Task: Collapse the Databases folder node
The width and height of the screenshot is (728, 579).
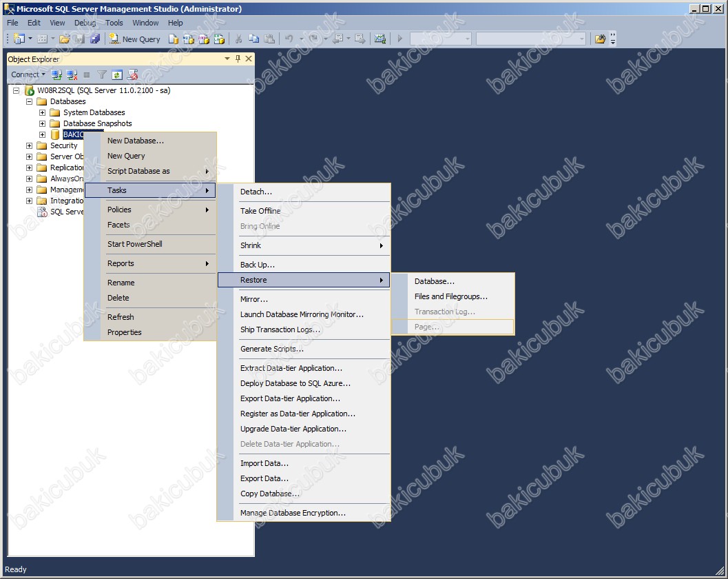Action: click(x=29, y=101)
